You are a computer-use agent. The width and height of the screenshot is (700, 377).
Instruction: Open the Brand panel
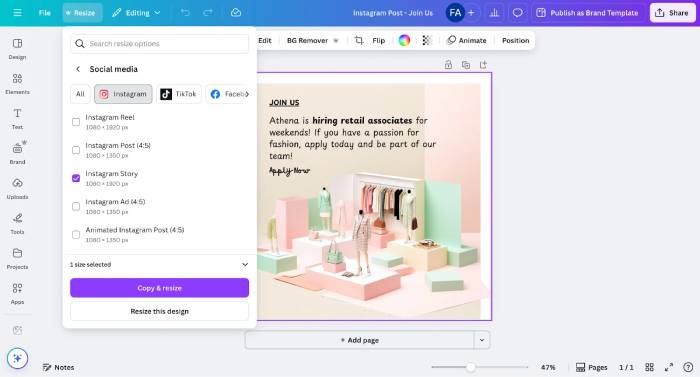coord(17,153)
